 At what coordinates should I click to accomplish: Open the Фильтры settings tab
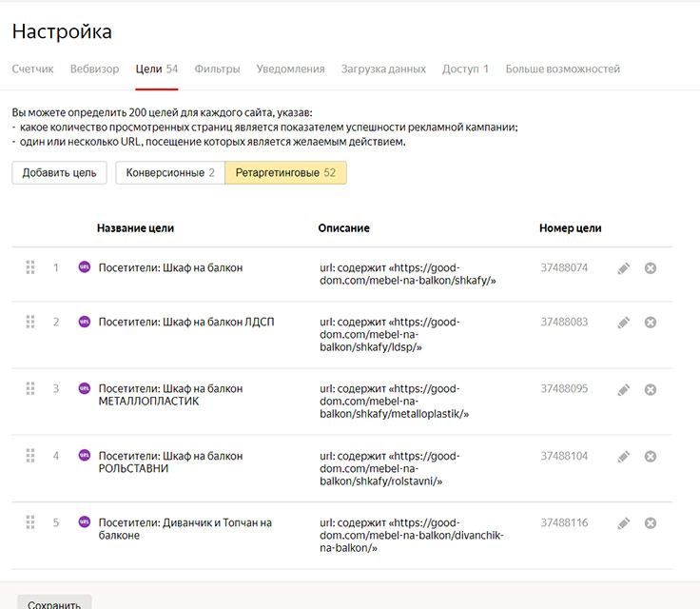point(217,69)
